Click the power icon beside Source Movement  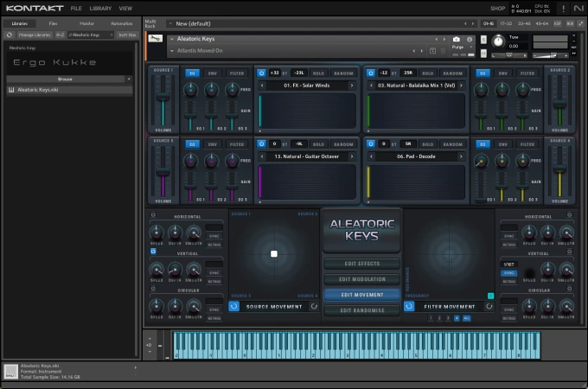[x=234, y=306]
